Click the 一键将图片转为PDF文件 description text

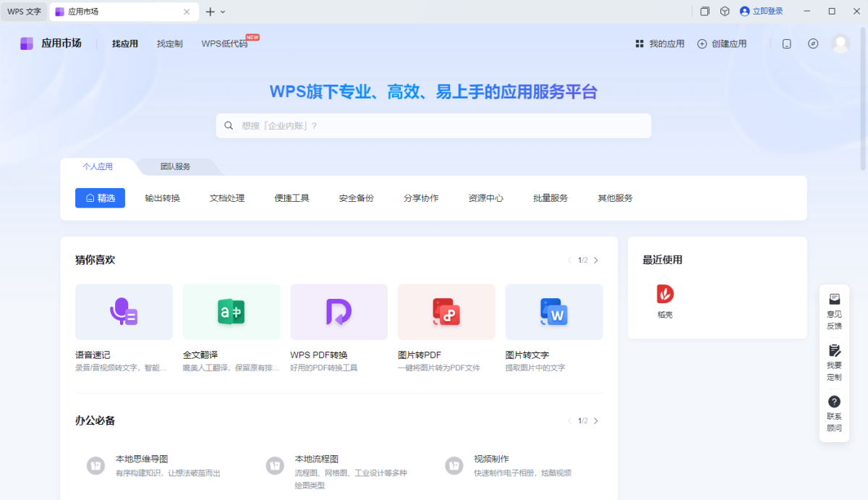pos(439,368)
